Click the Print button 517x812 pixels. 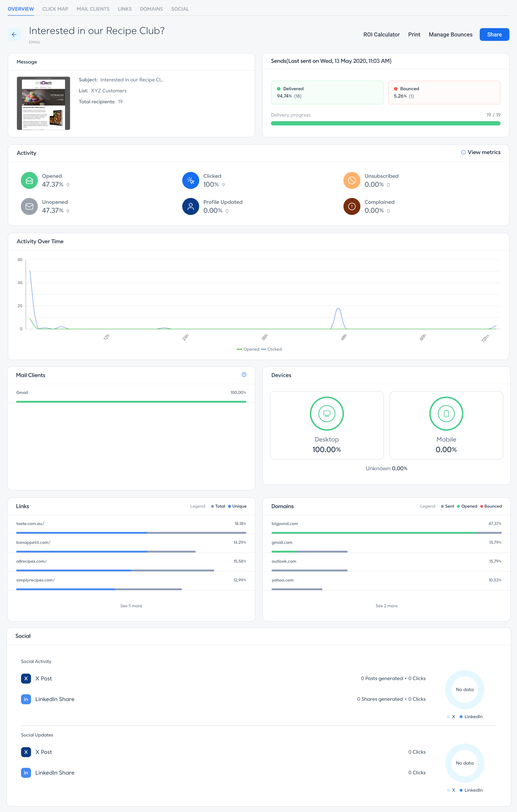coord(414,34)
